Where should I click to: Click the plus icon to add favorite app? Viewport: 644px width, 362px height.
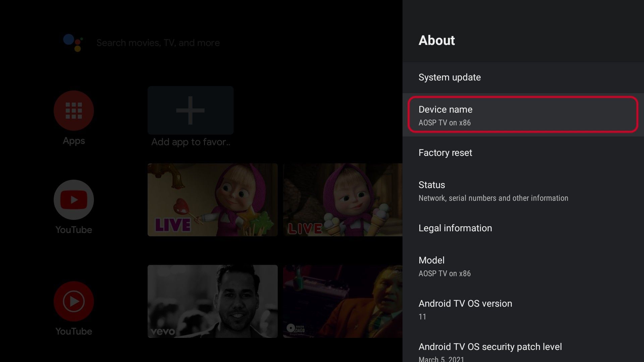click(190, 110)
